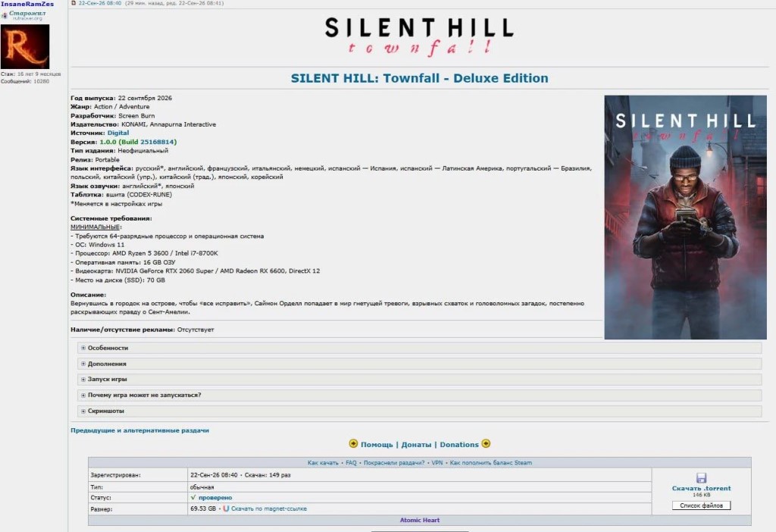Click the 69.53 GB size value
Viewport: 776px width, 532px height.
coord(203,509)
